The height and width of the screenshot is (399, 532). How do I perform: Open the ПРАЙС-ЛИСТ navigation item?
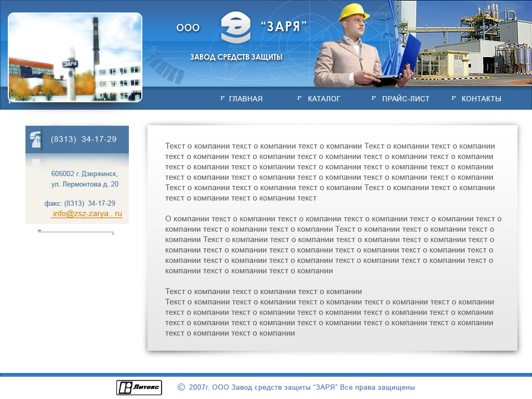406,99
